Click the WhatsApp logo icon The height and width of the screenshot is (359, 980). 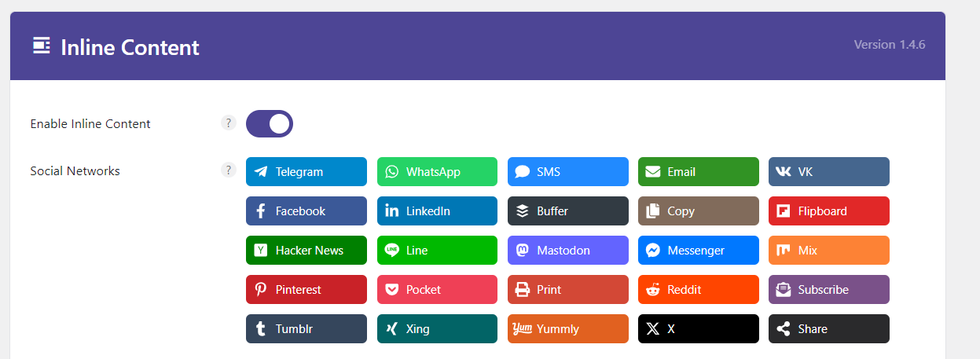point(391,172)
